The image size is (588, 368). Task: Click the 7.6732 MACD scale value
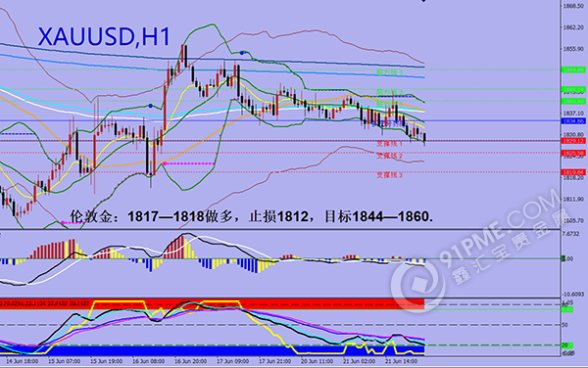571,234
